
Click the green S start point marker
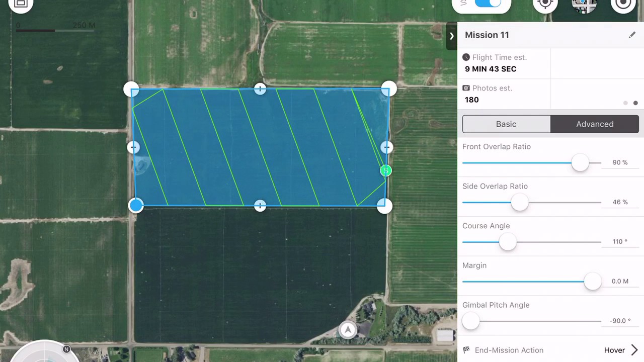386,171
